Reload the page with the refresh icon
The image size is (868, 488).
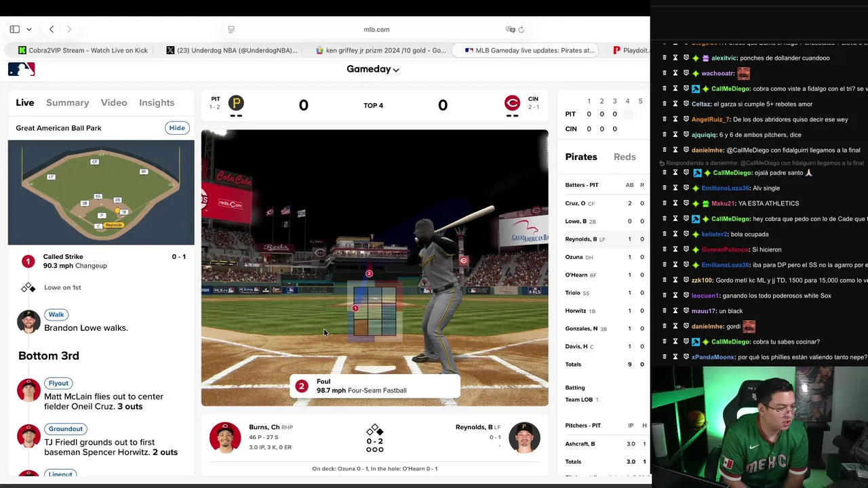pyautogui.click(x=521, y=29)
